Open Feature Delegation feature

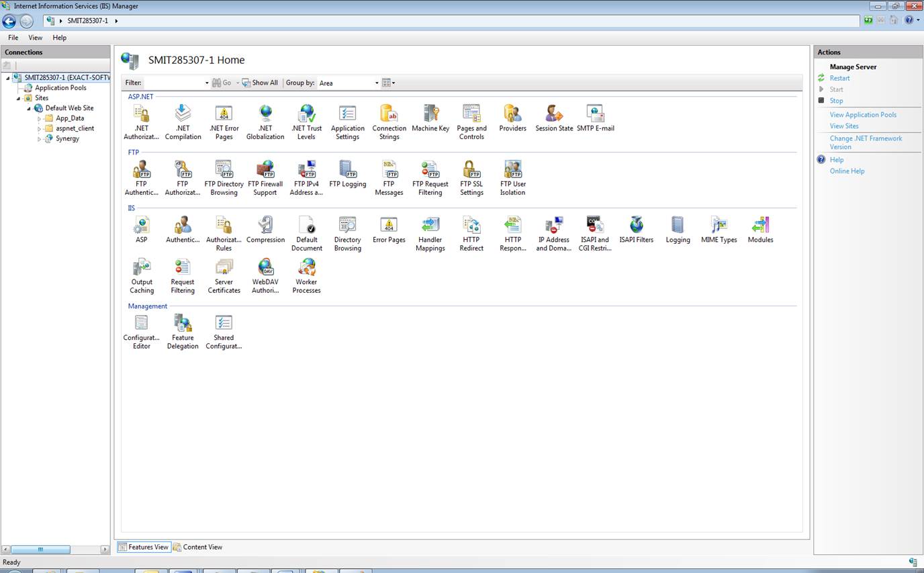[183, 332]
